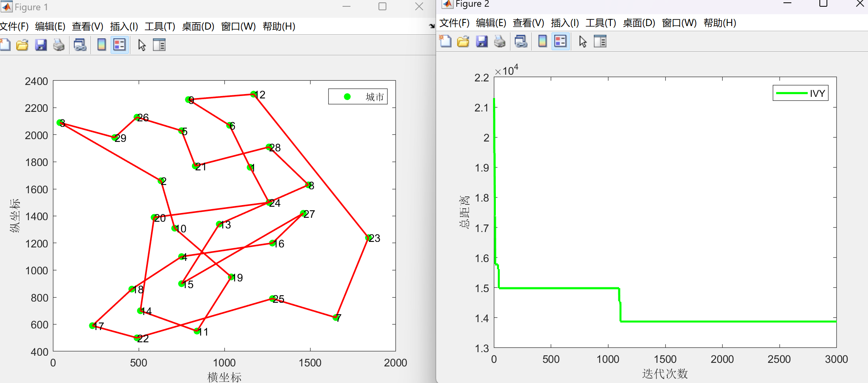Click New Figure icon in Figure 1 toolbar

5,45
